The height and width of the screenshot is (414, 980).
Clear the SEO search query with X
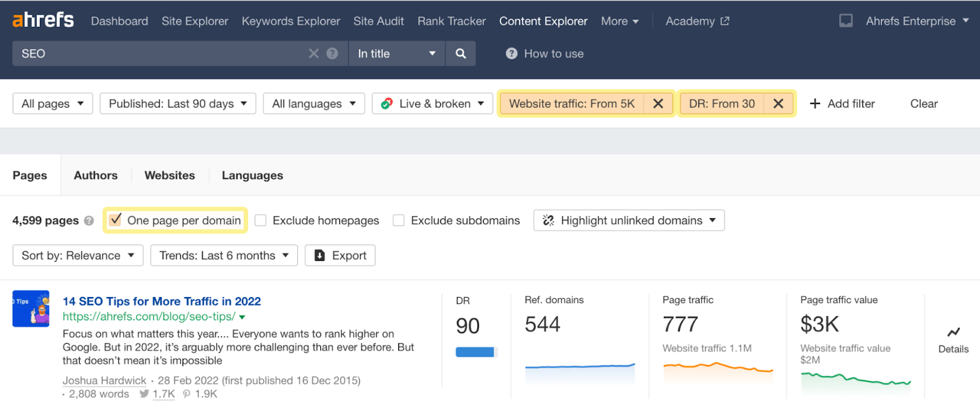pyautogui.click(x=314, y=54)
